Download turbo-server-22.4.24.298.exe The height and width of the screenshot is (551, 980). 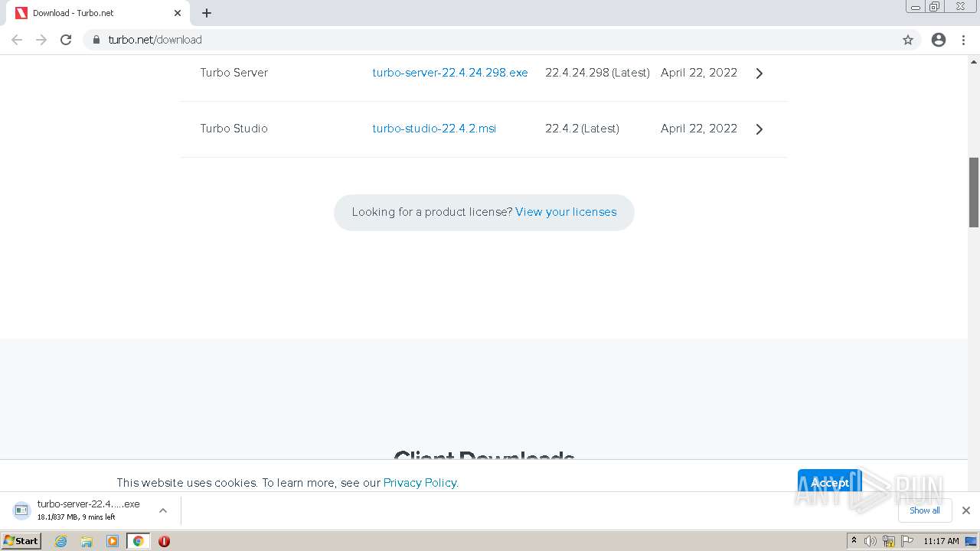450,73
